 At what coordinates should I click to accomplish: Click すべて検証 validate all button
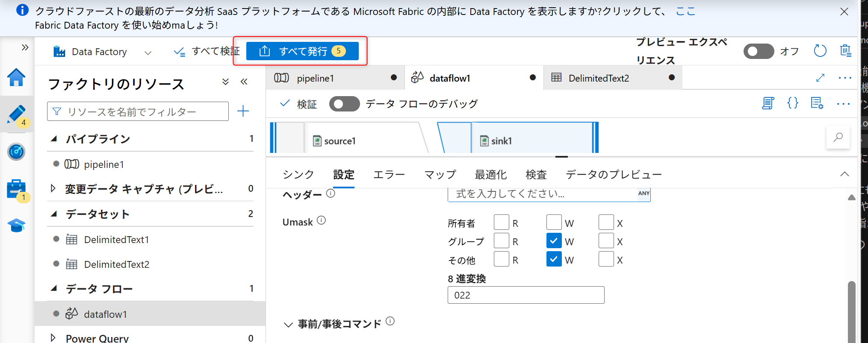pos(207,51)
